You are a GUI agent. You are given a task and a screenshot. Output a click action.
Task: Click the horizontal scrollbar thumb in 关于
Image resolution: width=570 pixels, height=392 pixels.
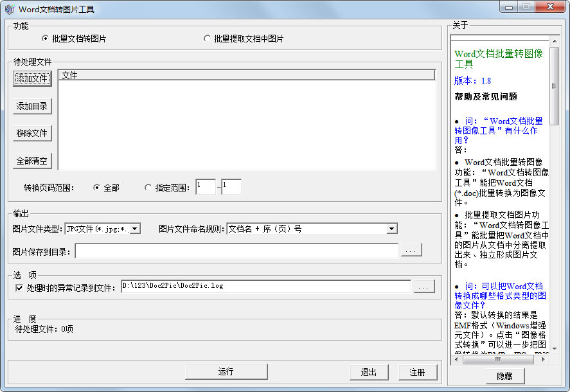tap(498, 360)
